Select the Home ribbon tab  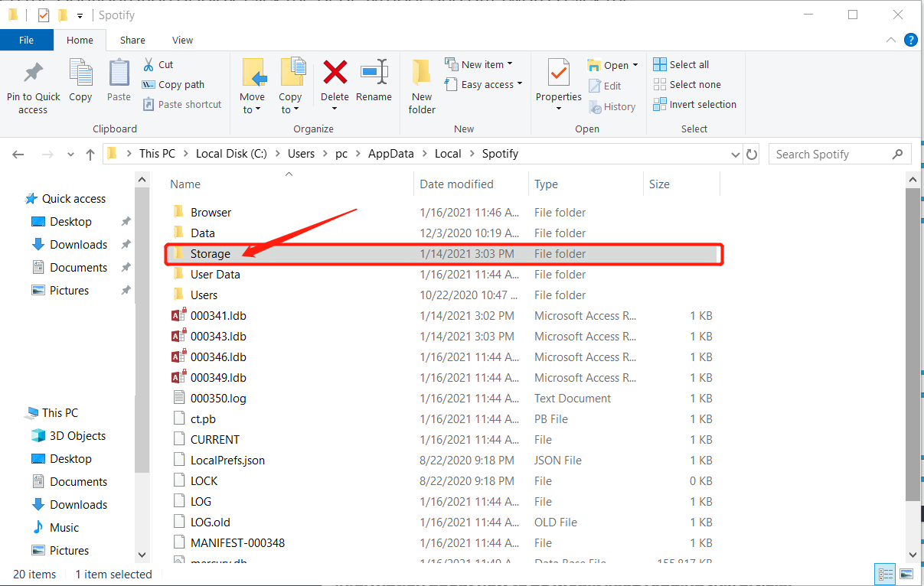(x=80, y=41)
